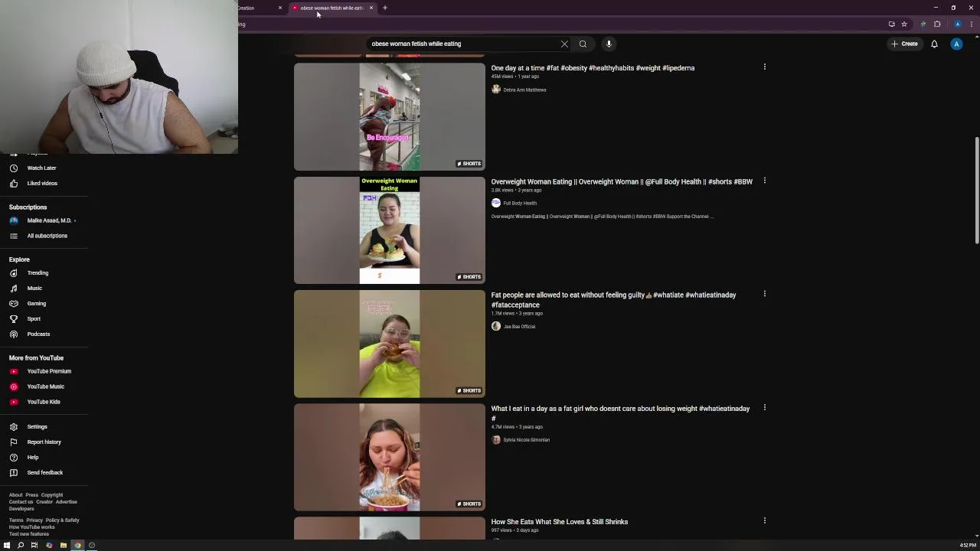Open a new browser tab
This screenshot has width=980, height=551.
click(x=385, y=8)
